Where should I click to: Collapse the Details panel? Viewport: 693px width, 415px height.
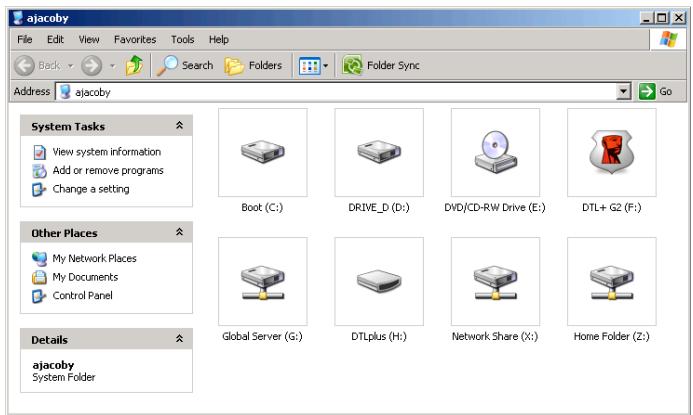tap(179, 339)
